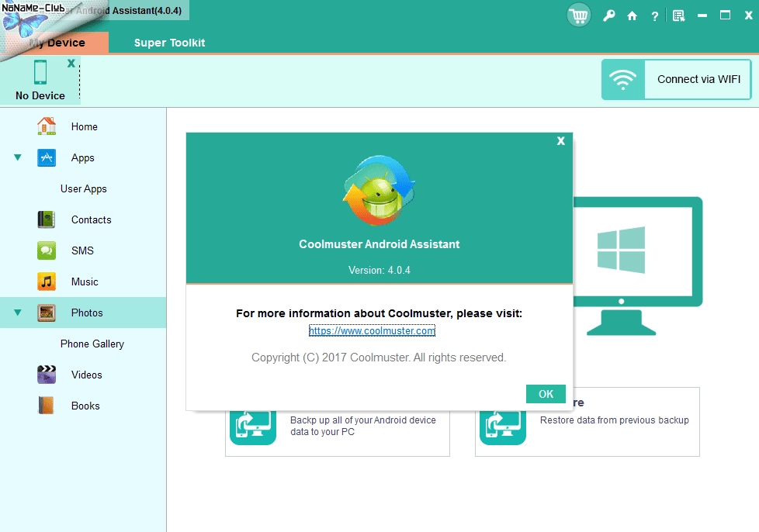Select Music in the sidebar
The width and height of the screenshot is (759, 532).
[x=85, y=282]
